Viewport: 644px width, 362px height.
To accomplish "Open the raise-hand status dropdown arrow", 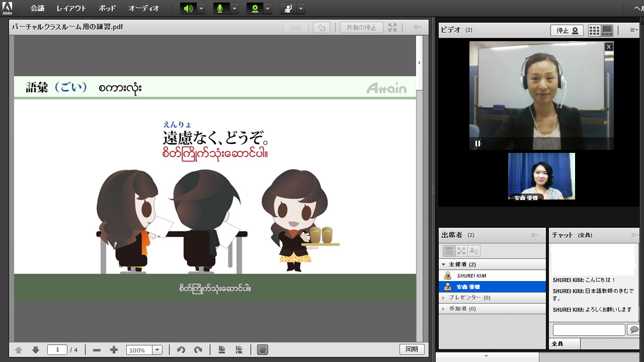I will tap(301, 9).
